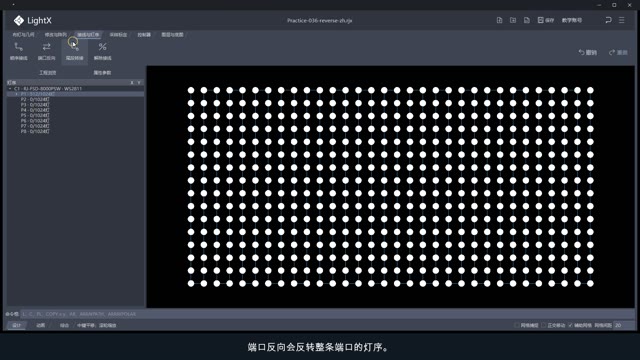The height and width of the screenshot is (360, 640).
Task: Toggle the checked auxiliary grid checkbox
Action: (x=571, y=325)
